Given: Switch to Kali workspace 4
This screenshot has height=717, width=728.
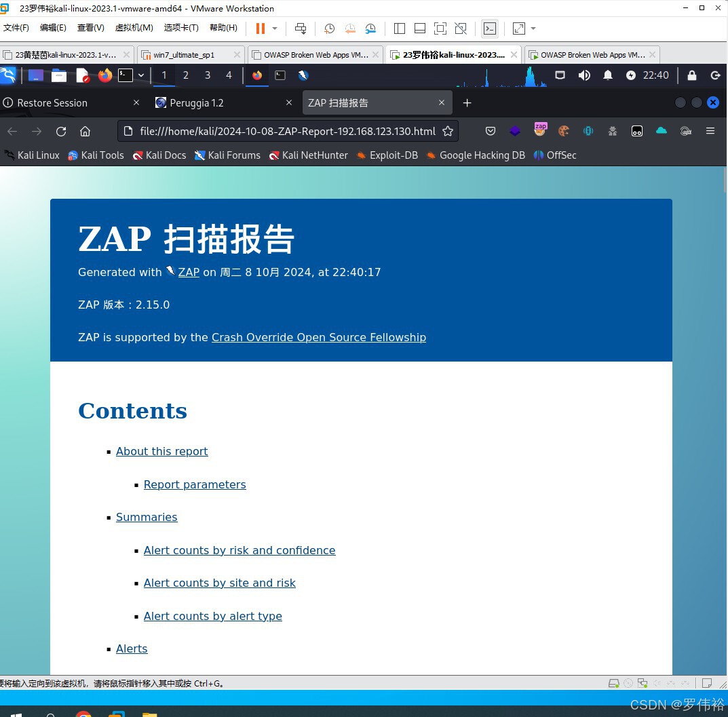Looking at the screenshot, I should [x=229, y=75].
